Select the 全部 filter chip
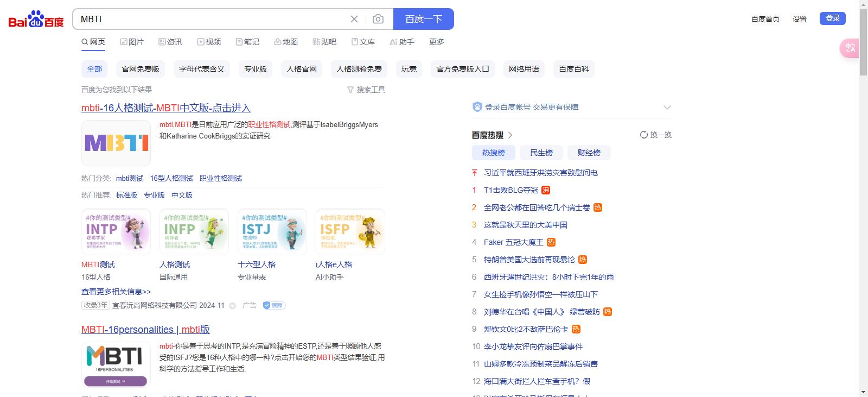Image resolution: width=868 pixels, height=397 pixels. click(94, 69)
